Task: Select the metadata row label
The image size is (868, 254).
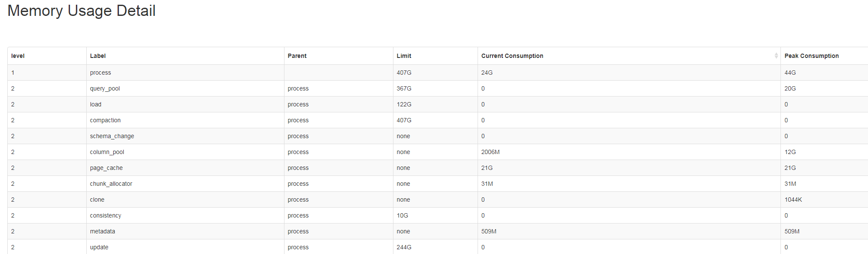Action: [102, 231]
